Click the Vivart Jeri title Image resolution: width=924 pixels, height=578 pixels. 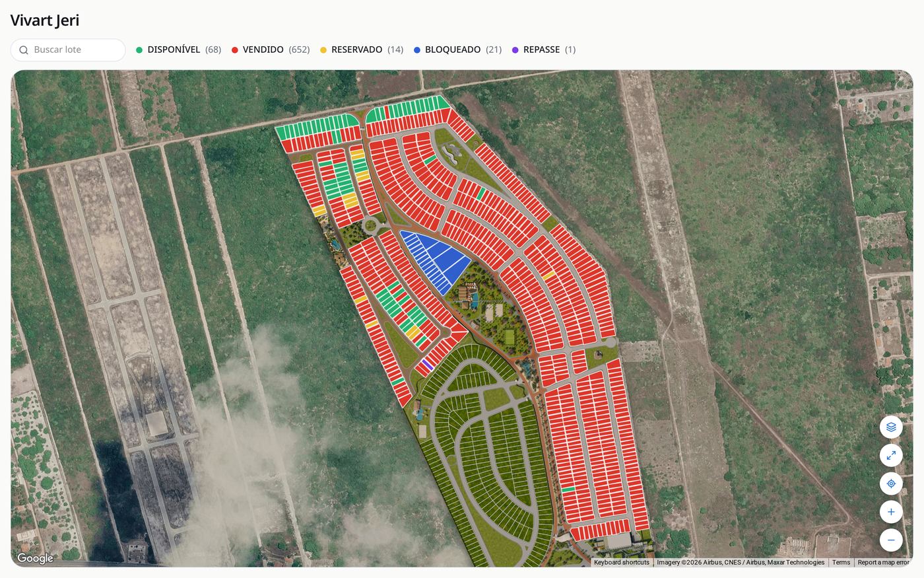click(x=45, y=20)
